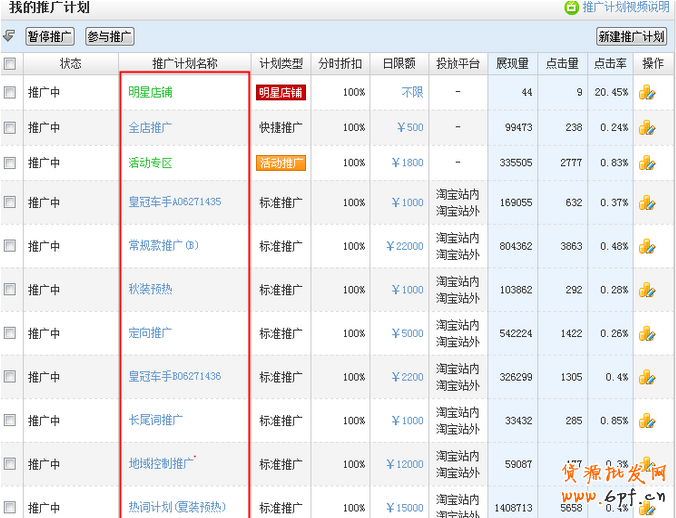Click the ￥1800 daily limit link

[407, 163]
